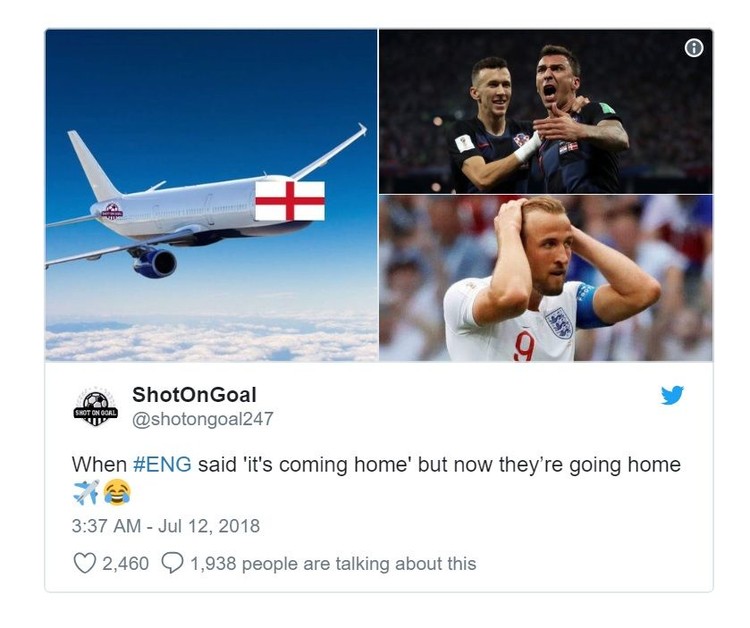Viewport: 750px width, 628px height.
Task: Open the photo of player with hands on head
Action: [x=545, y=278]
